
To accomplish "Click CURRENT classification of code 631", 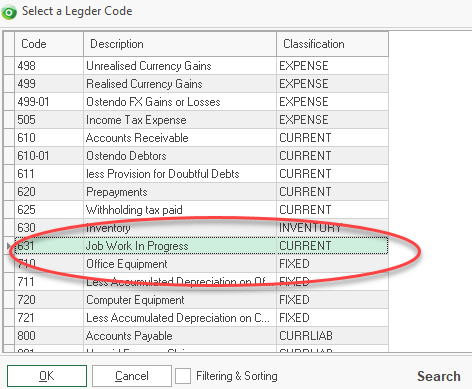I will point(332,246).
